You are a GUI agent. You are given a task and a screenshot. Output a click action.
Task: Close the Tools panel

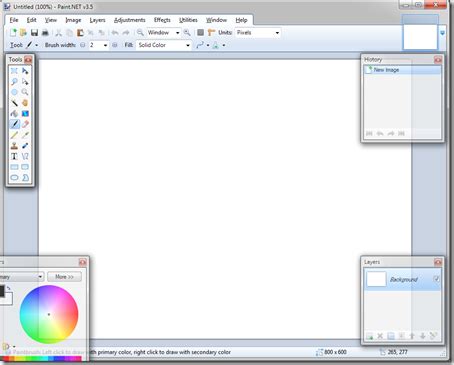(x=28, y=60)
